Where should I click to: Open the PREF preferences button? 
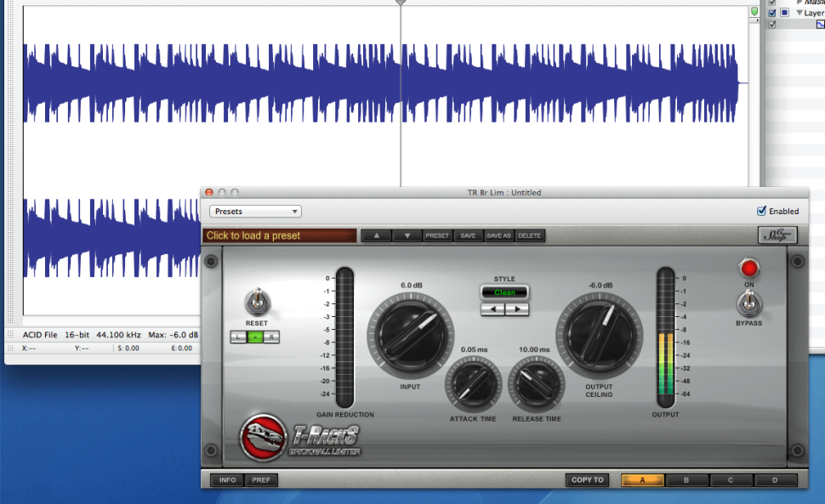(261, 480)
